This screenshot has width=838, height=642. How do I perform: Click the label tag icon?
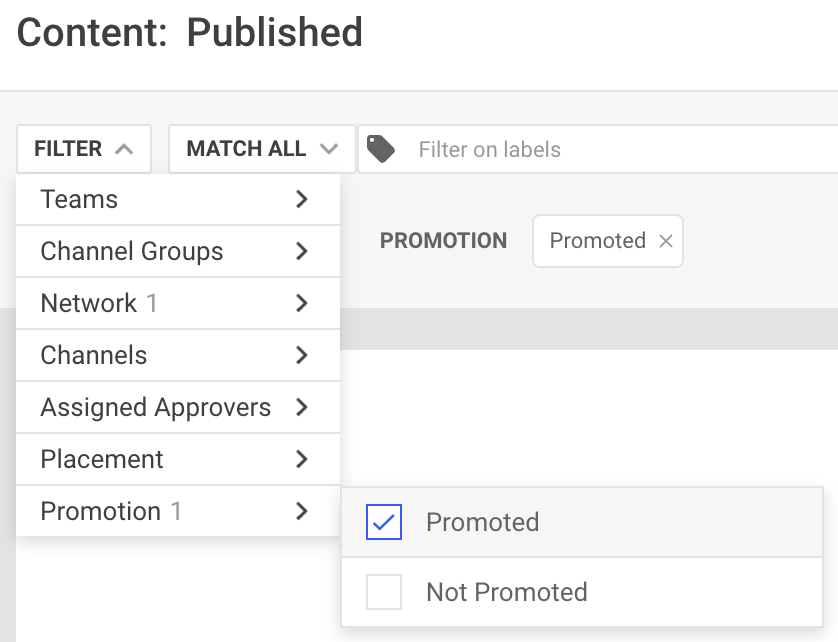(381, 149)
